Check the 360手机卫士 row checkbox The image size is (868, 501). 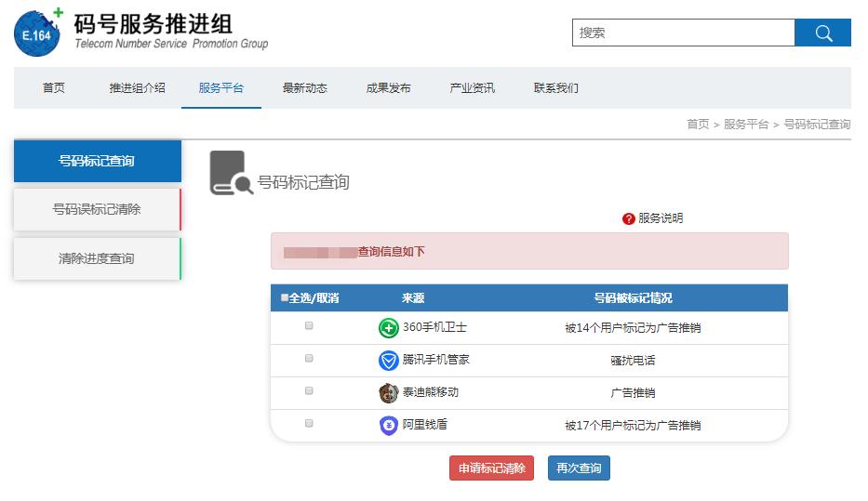click(x=309, y=325)
